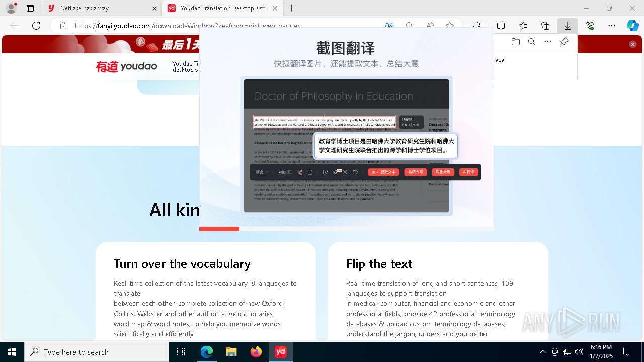Select the Youdao Translation Desktop tab
The height and width of the screenshot is (362, 644).
click(222, 8)
